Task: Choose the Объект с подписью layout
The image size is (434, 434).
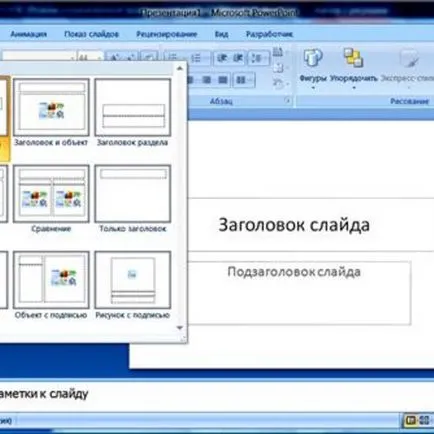Action: point(51,285)
